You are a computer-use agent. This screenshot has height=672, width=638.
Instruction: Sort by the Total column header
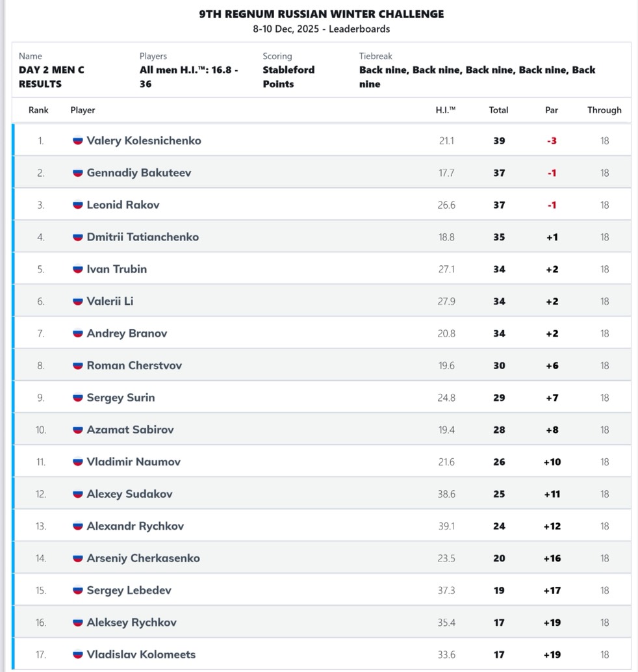tap(498, 110)
